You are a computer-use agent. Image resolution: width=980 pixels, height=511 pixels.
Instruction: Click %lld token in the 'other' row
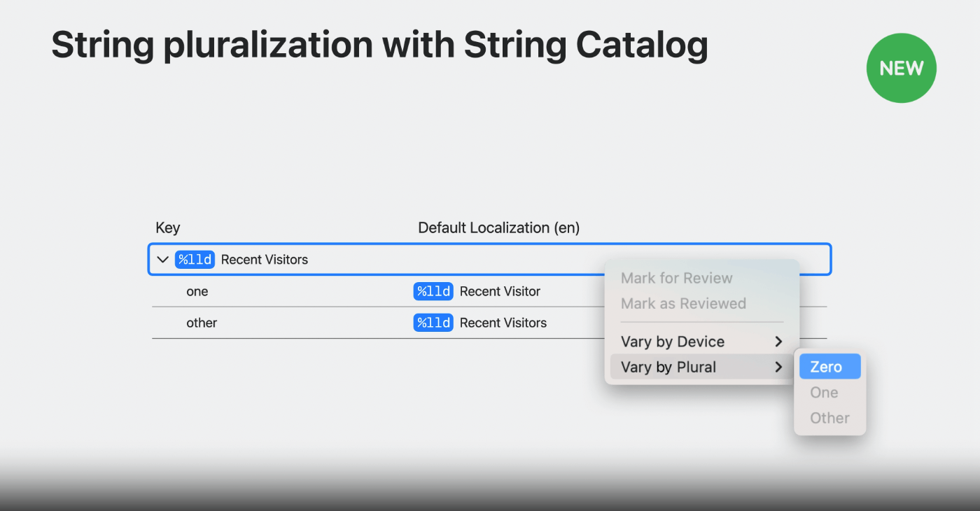pyautogui.click(x=433, y=323)
